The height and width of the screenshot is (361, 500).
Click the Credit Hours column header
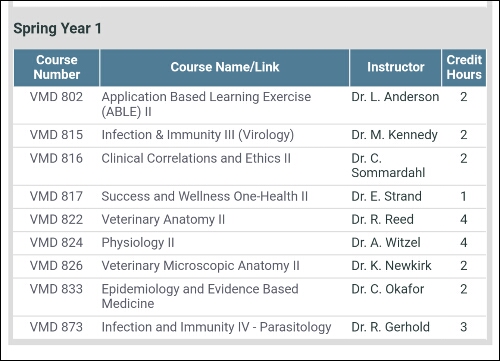tap(464, 67)
